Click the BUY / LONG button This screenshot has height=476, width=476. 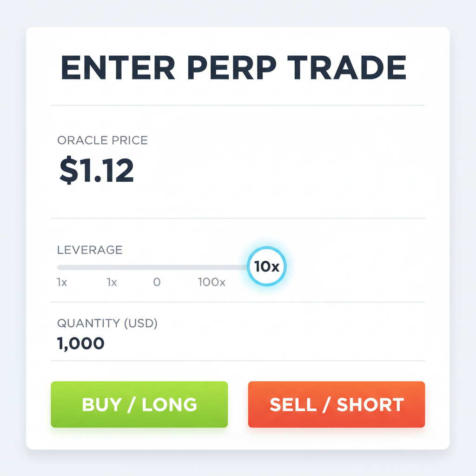tap(139, 404)
